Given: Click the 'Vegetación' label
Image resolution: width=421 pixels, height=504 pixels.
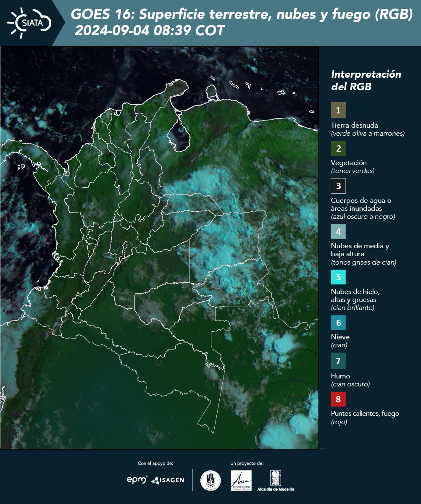Looking at the screenshot, I should pyautogui.click(x=349, y=163).
